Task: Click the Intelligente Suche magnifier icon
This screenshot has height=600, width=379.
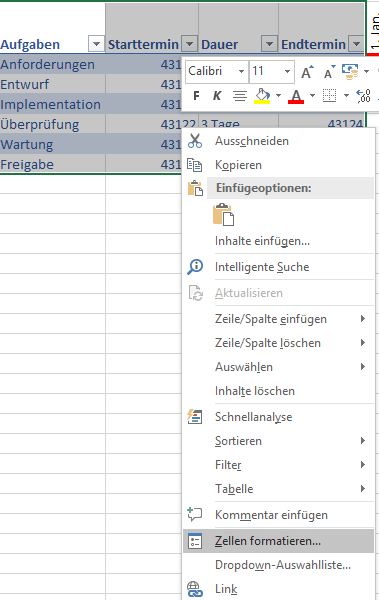Action: click(x=195, y=267)
